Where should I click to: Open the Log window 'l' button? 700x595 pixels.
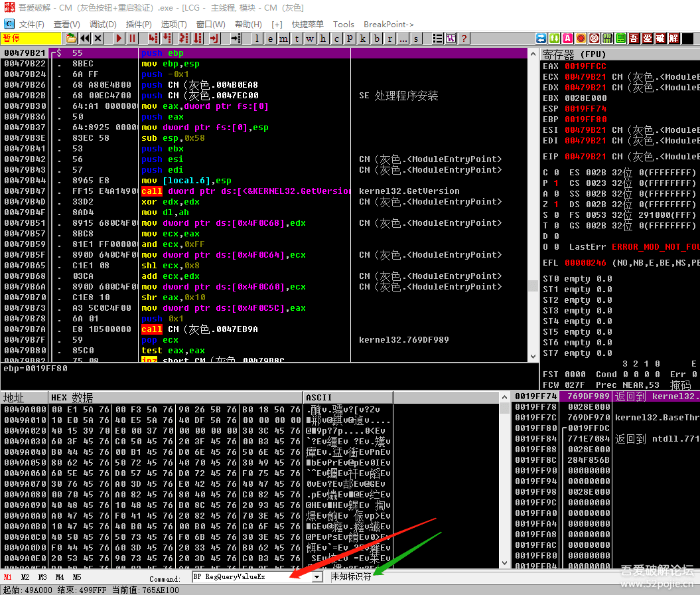(257, 39)
